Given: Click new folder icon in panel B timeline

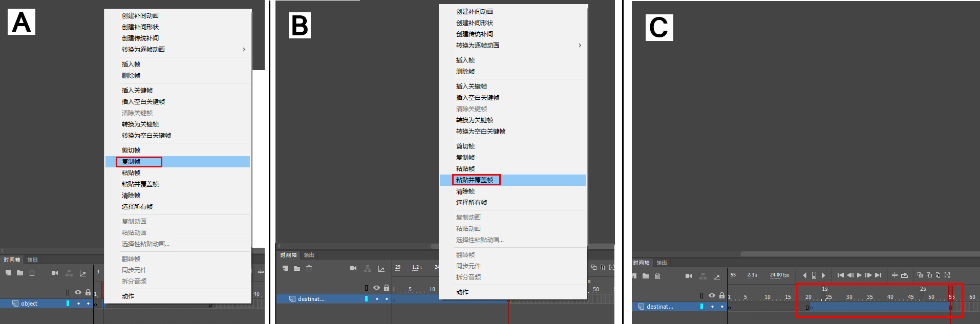Looking at the screenshot, I should pyautogui.click(x=297, y=268).
